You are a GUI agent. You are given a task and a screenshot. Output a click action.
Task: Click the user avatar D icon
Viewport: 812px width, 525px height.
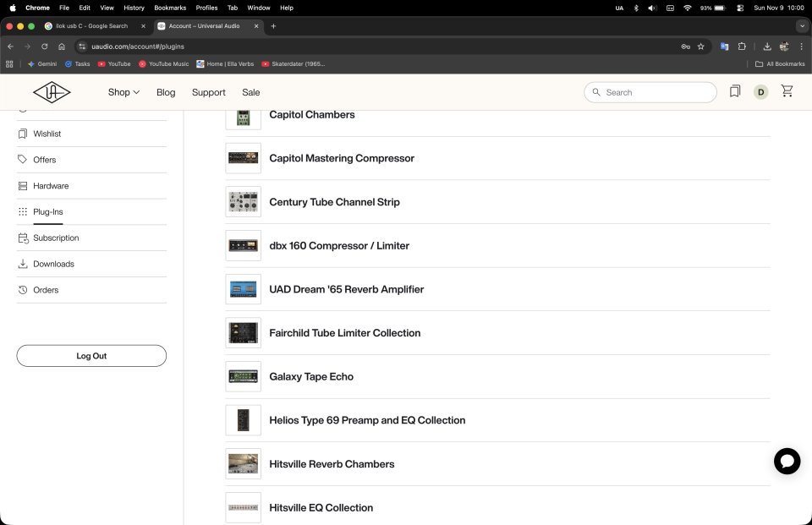[x=760, y=92]
